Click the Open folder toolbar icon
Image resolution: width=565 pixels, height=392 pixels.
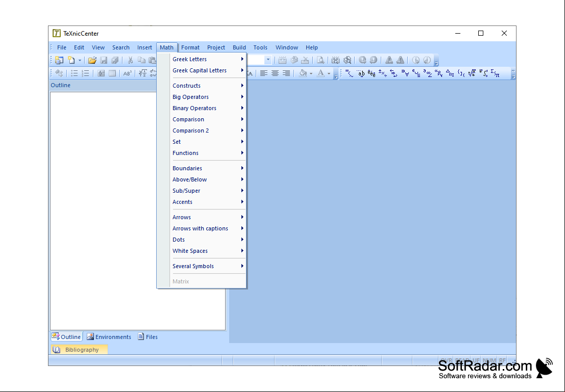click(92, 60)
